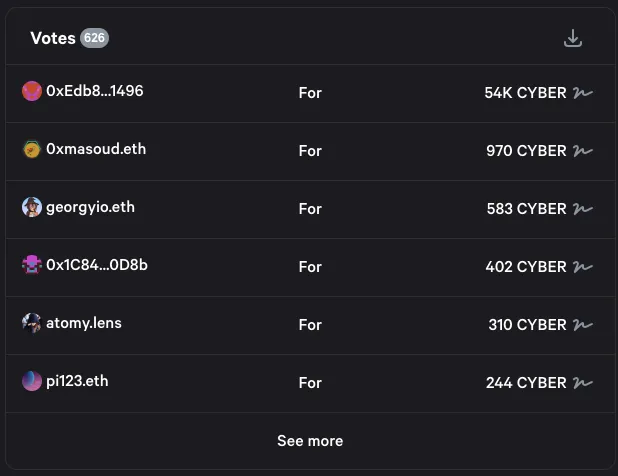
Task: Click the atomy.lens avatar
Action: [32, 323]
